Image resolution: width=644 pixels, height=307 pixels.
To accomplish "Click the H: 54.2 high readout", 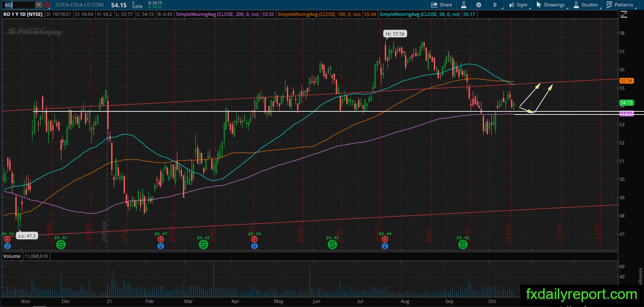I will 104,14.
